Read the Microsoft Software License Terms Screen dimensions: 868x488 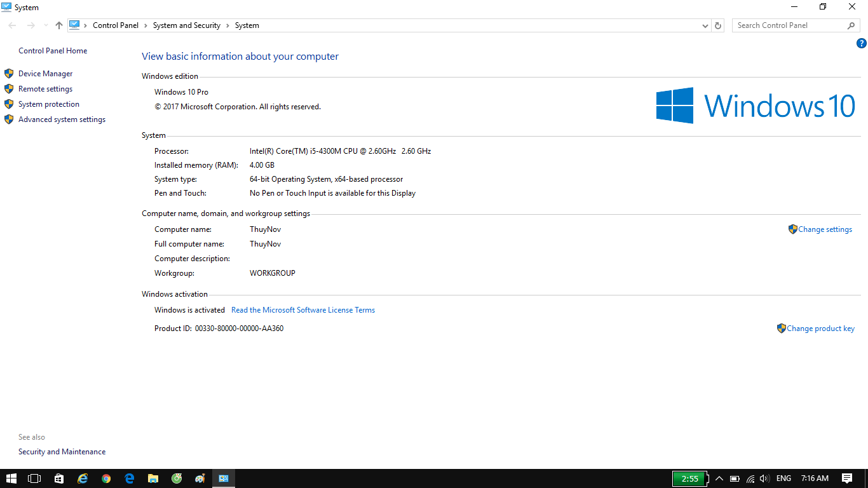pos(303,310)
